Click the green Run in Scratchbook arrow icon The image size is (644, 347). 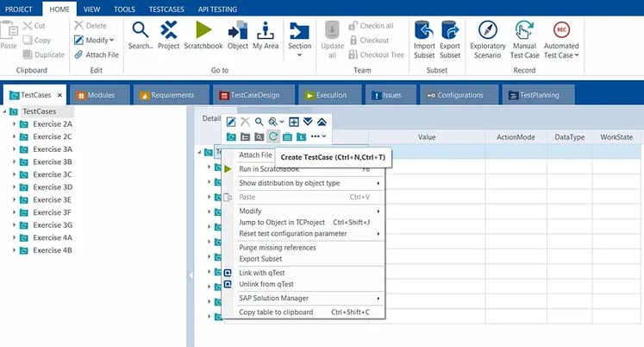pos(228,169)
